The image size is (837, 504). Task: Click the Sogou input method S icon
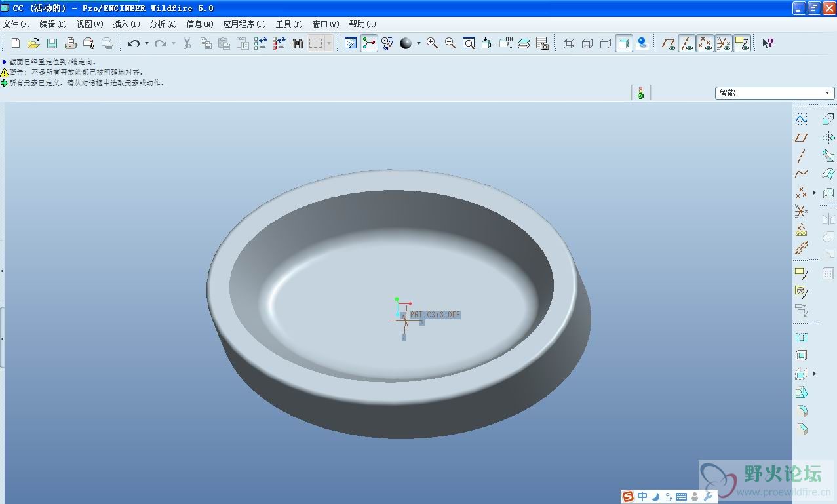click(x=628, y=497)
